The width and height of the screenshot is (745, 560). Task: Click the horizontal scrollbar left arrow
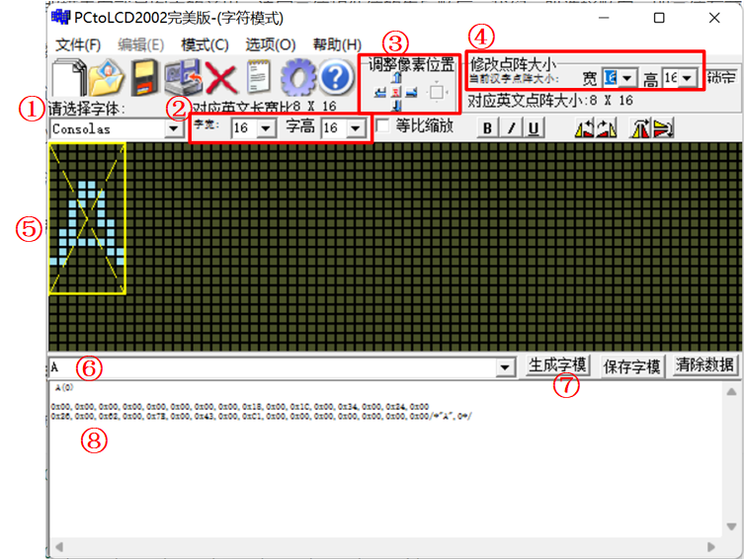click(x=59, y=547)
